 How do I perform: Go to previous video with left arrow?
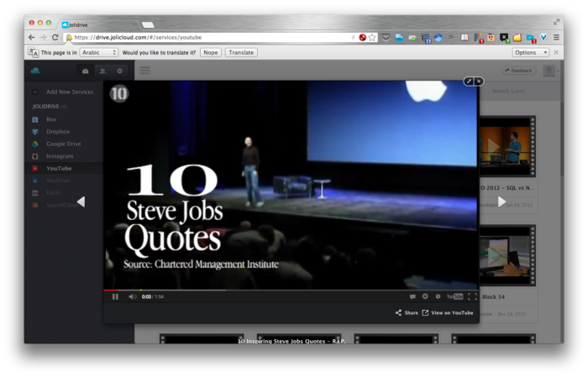tap(81, 202)
